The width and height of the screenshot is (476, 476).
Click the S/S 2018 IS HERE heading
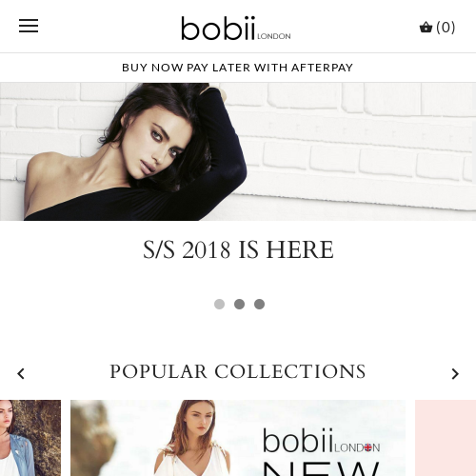[238, 249]
